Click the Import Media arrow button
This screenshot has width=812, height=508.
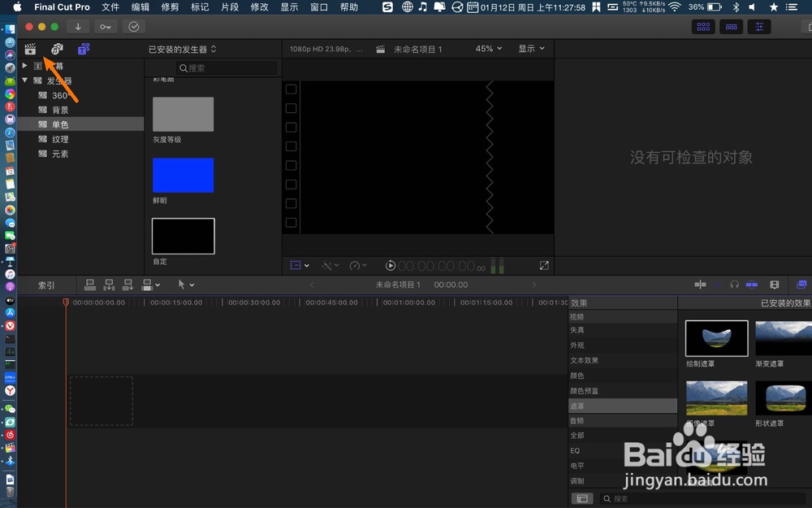tap(78, 27)
